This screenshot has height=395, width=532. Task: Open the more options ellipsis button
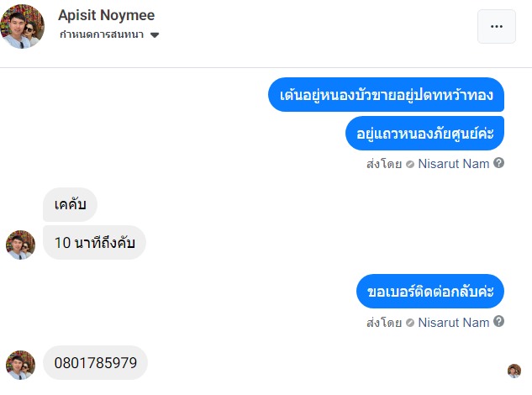click(496, 26)
